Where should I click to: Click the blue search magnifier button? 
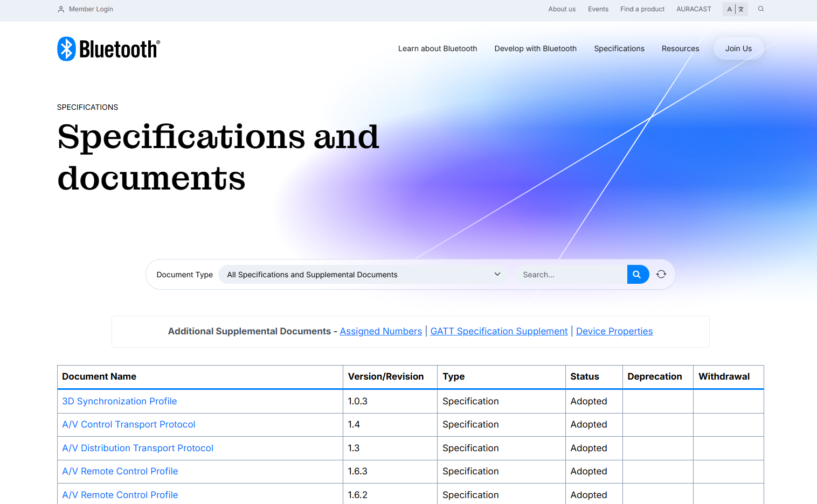(x=638, y=275)
